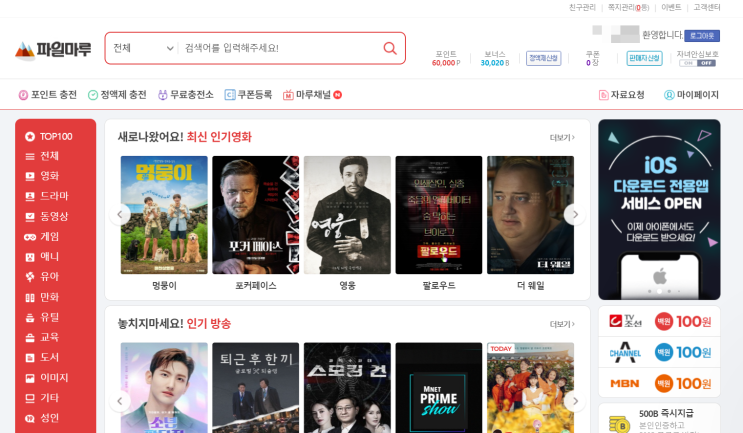
Task: Expand the 전체 search category dropdown
Action: [143, 48]
